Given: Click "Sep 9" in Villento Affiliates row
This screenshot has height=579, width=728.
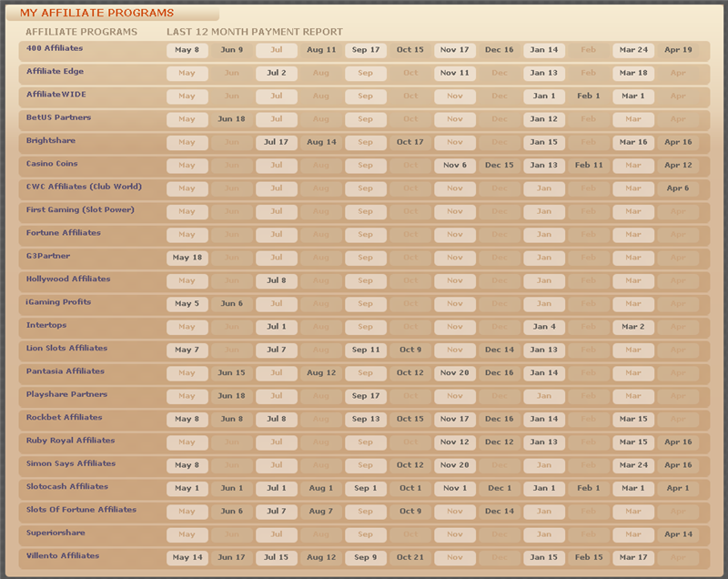Looking at the screenshot, I should click(x=366, y=558).
